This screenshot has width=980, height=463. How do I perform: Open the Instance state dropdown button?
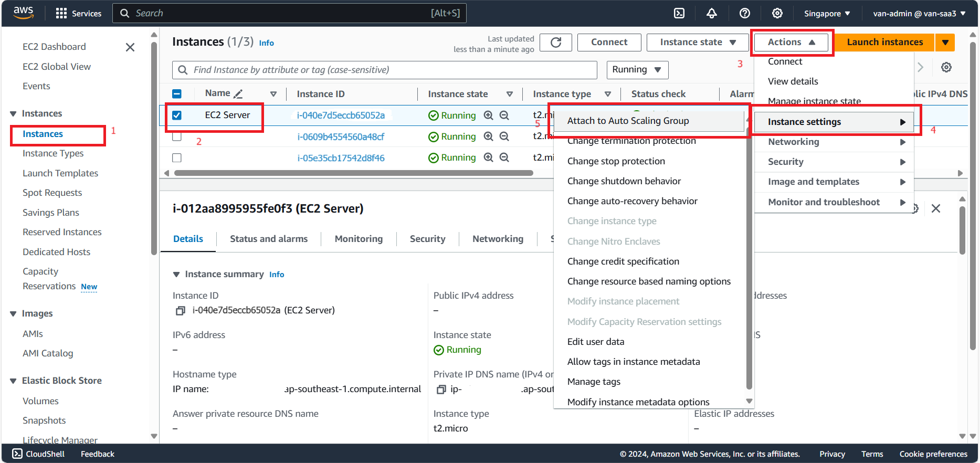click(697, 42)
